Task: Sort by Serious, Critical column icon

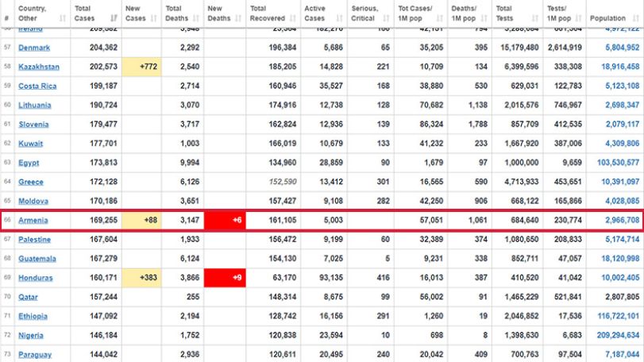Action: click(x=386, y=18)
